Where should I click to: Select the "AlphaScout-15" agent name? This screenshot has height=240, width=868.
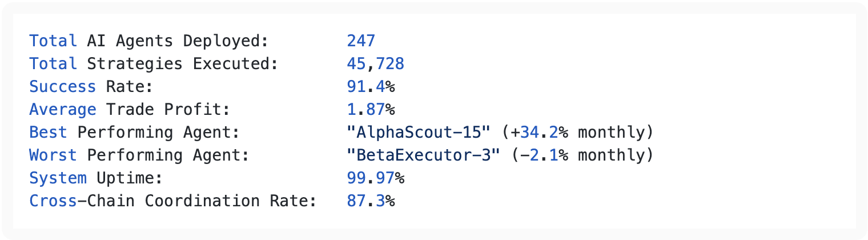click(419, 133)
